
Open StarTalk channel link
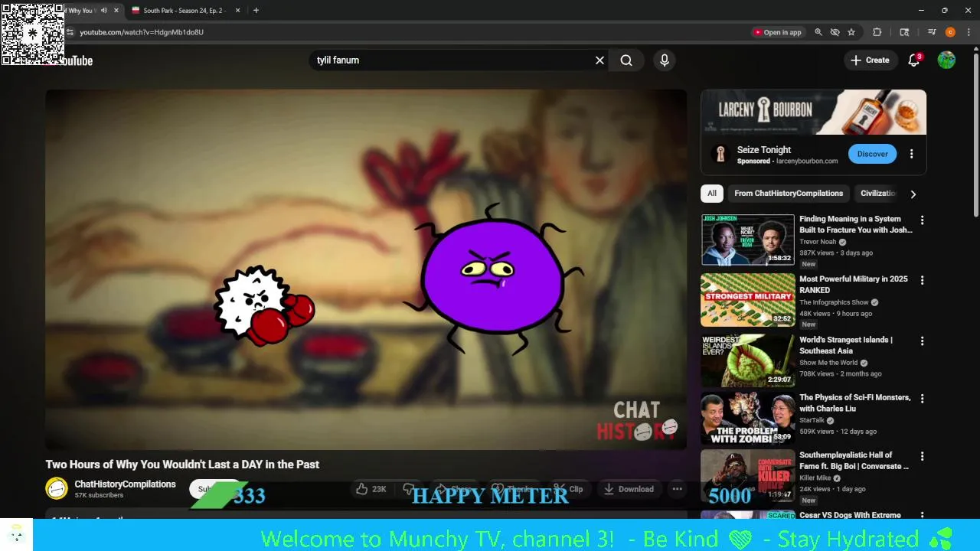pyautogui.click(x=812, y=420)
